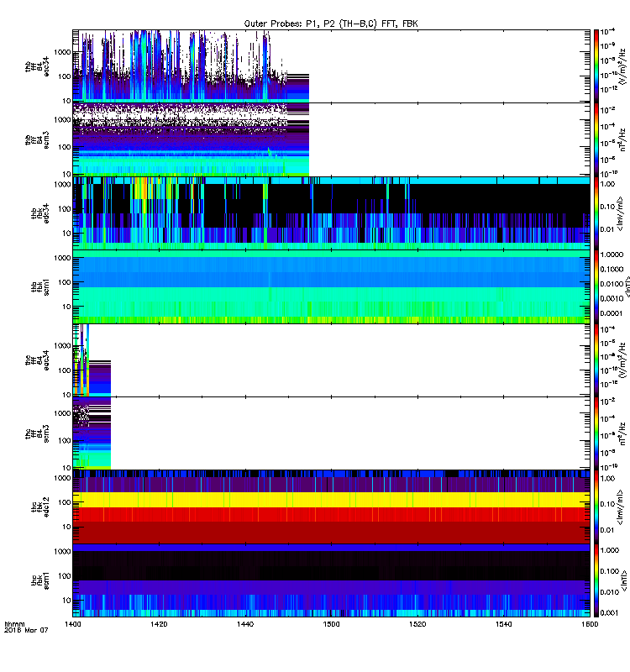630x672 pixels.
Task: Click the dark red band in thc fbk edc12
Action: (331, 533)
